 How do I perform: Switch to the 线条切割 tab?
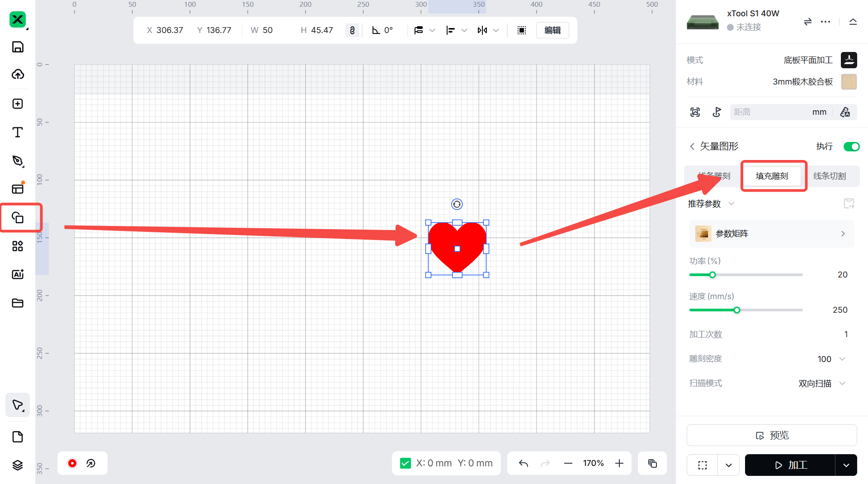point(830,176)
